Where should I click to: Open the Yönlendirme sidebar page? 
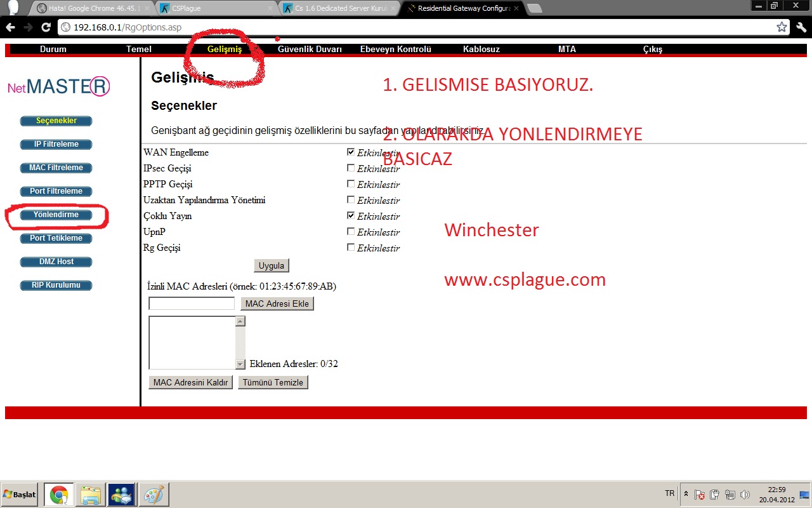coord(56,215)
